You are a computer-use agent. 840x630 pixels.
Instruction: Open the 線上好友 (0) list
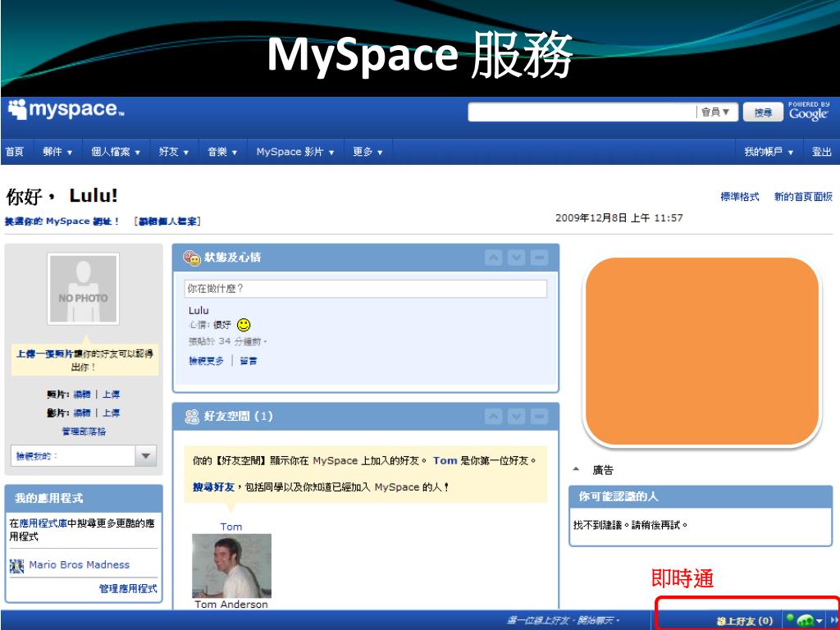coord(745,621)
